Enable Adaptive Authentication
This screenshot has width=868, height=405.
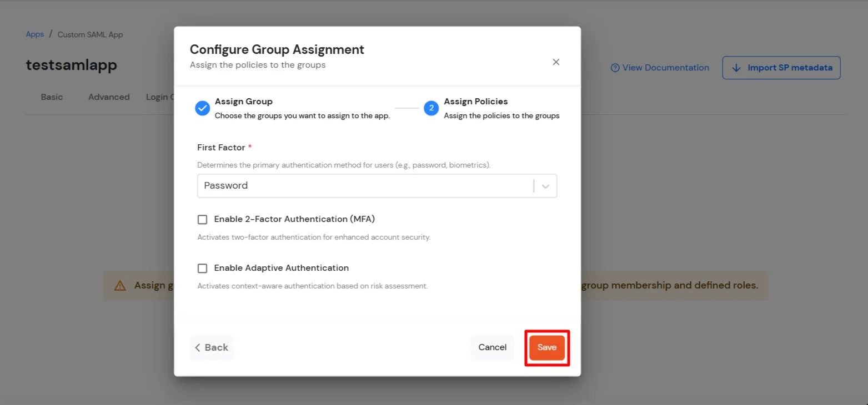click(x=202, y=268)
